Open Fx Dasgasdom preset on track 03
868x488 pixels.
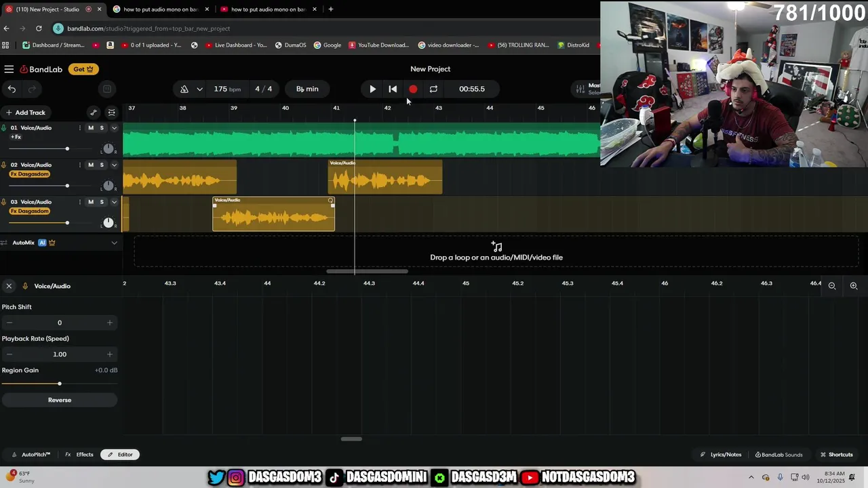tap(30, 211)
